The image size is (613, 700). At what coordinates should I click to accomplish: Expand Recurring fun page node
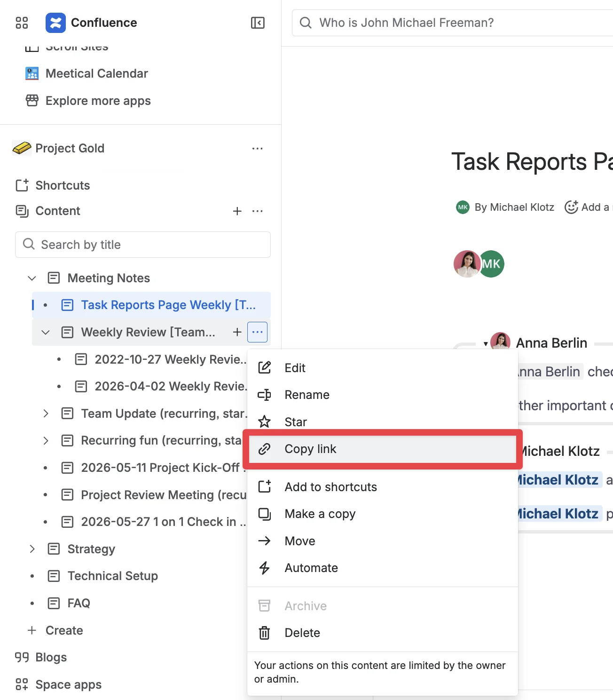tap(46, 440)
